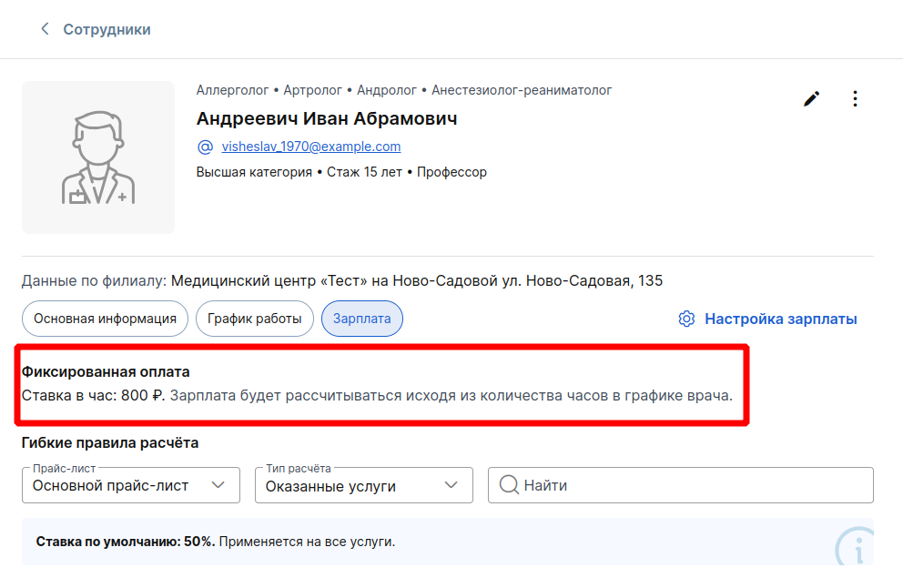
Task: Click the @ email icon
Action: coord(205,147)
